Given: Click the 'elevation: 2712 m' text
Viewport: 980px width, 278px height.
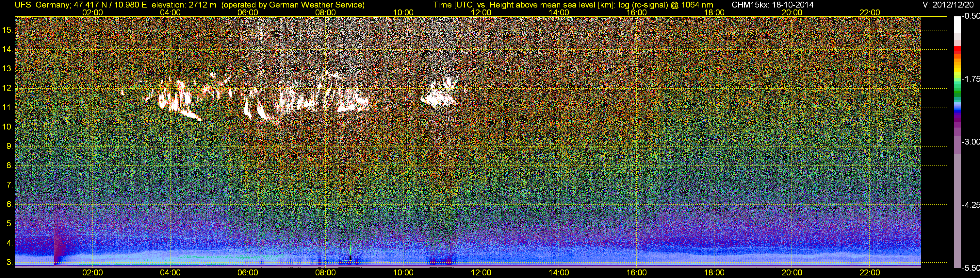Looking at the screenshot, I should pyautogui.click(x=184, y=5).
